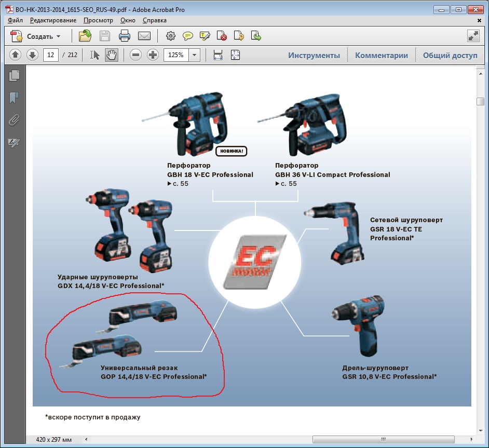
Task: Show attachments paperclip panel
Action: (15, 120)
